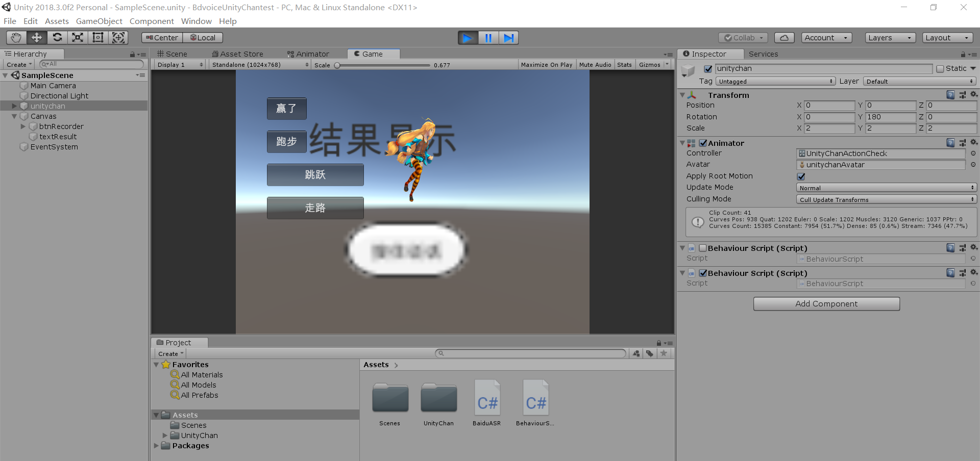This screenshot has width=980, height=461.
Task: Select the Move tool
Action: pos(36,37)
